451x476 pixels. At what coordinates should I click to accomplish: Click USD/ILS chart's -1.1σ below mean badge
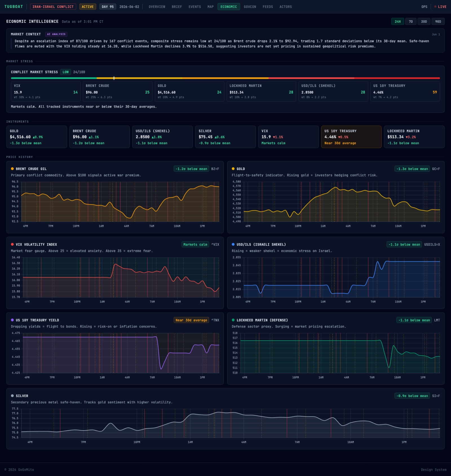pyautogui.click(x=404, y=244)
